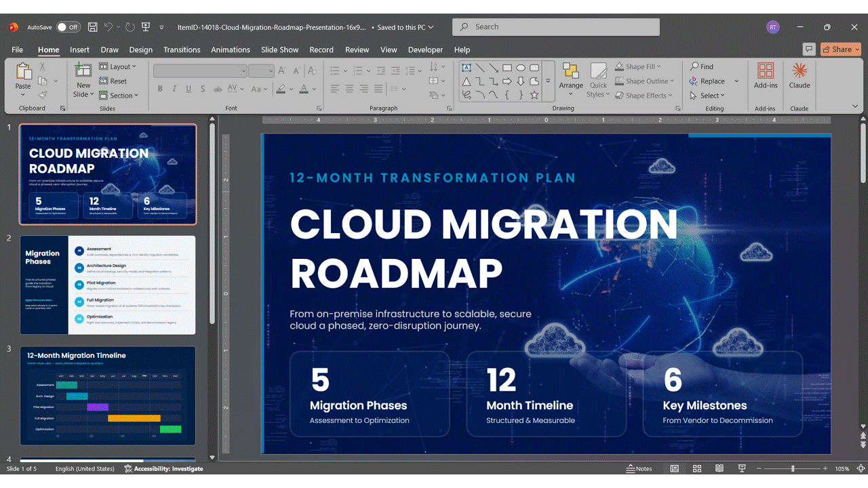
Task: Open the File menu
Action: point(18,49)
